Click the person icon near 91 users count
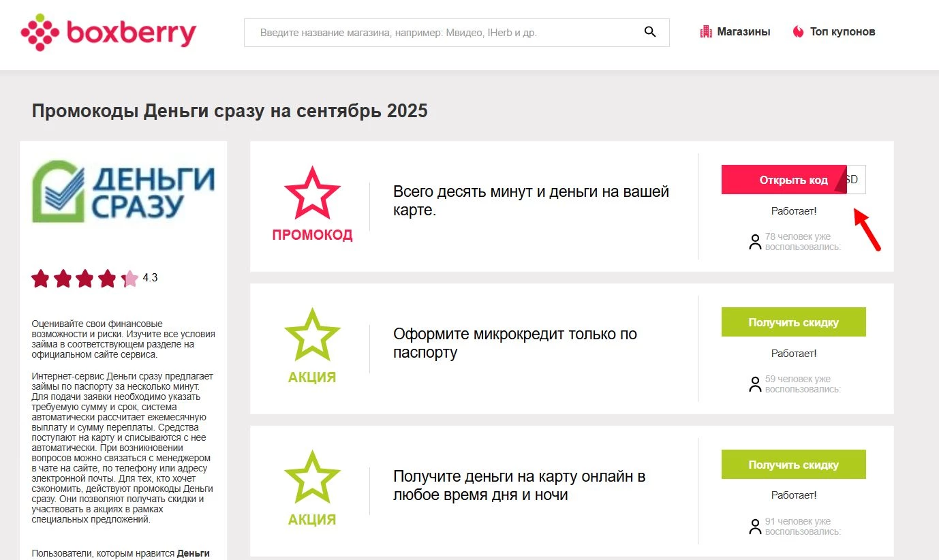Viewport: 939px width, 560px height. tap(754, 525)
